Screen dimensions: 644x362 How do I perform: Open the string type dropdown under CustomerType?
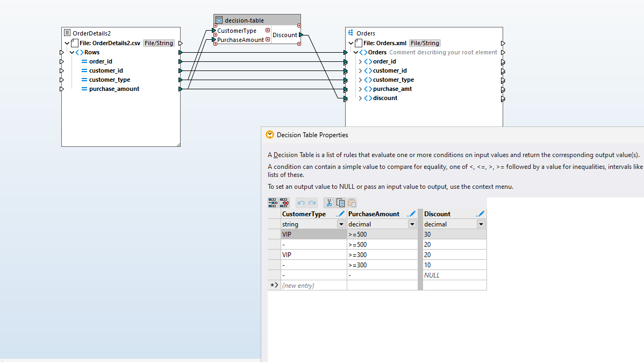coord(341,224)
